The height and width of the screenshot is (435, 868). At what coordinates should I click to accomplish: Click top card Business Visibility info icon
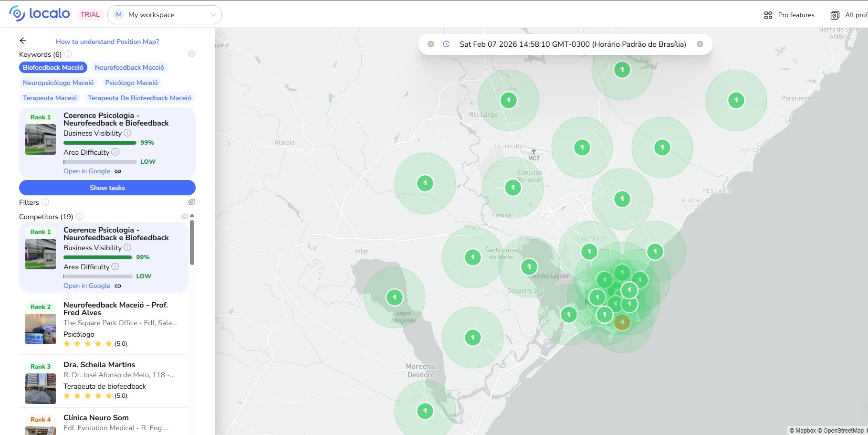(x=127, y=133)
